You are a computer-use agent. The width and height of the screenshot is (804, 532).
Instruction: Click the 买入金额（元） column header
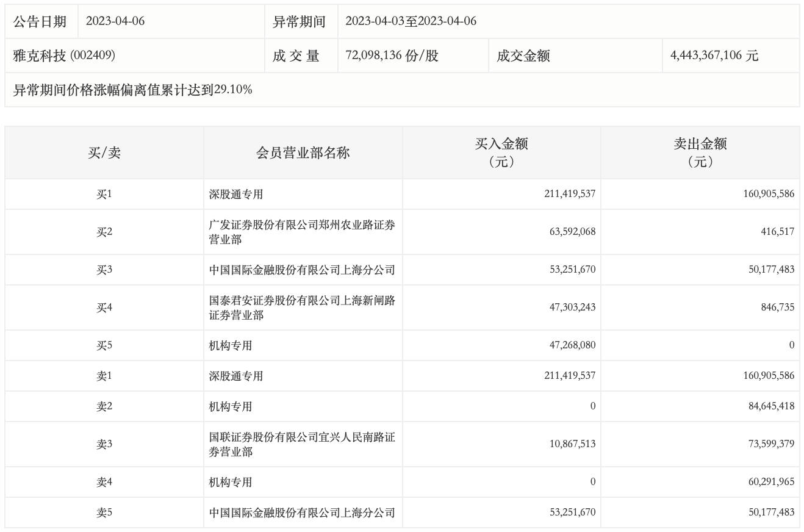point(501,153)
